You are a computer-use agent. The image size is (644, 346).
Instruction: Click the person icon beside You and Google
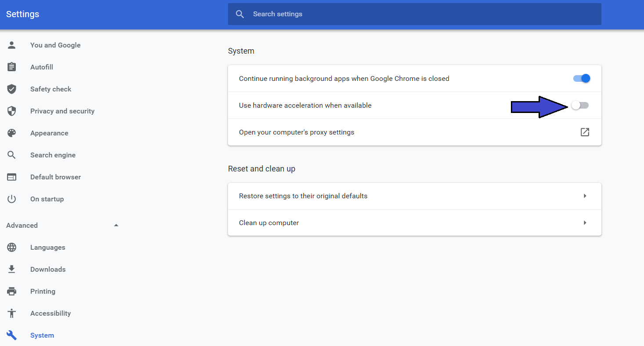click(x=11, y=45)
